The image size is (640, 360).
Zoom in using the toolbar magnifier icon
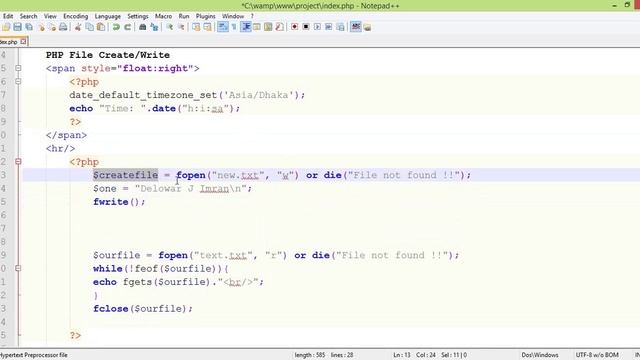click(x=169, y=27)
